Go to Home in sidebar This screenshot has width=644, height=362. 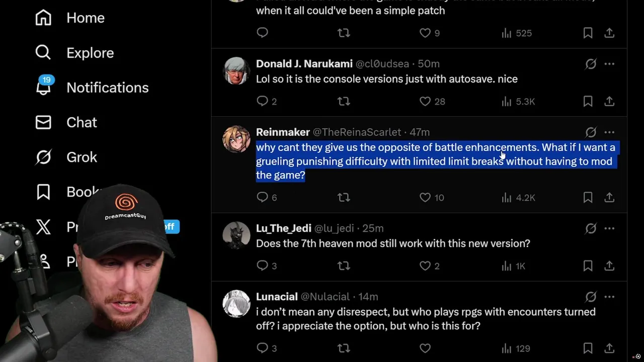tap(70, 18)
